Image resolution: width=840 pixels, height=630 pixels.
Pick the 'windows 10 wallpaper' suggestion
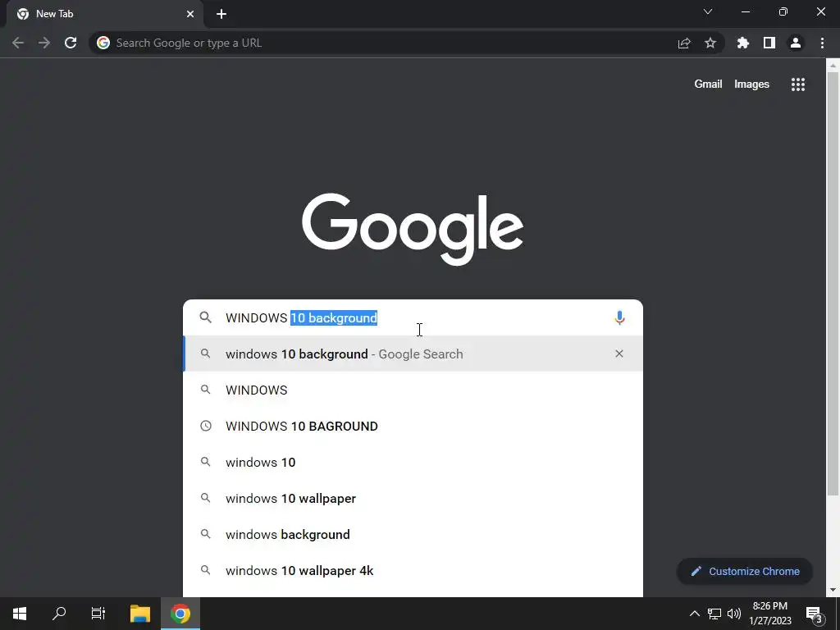point(413,498)
